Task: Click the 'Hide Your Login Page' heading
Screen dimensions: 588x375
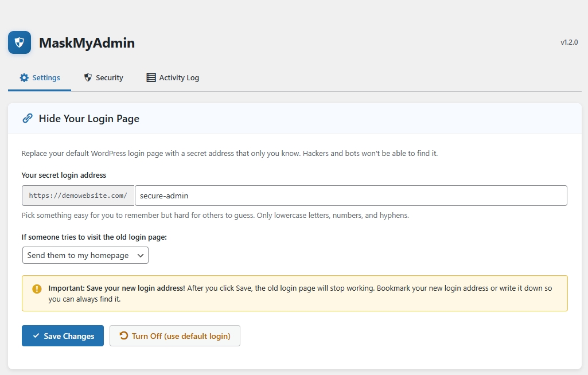Action: pyautogui.click(x=89, y=119)
